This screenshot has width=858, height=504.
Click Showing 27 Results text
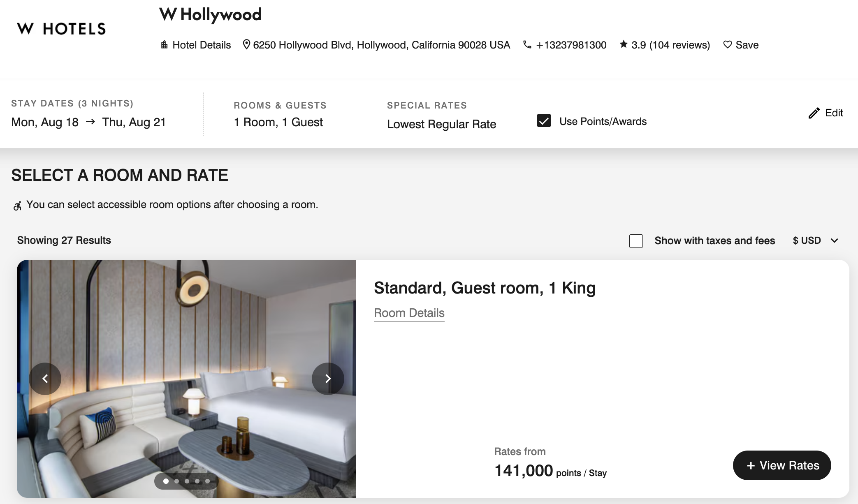click(x=64, y=240)
